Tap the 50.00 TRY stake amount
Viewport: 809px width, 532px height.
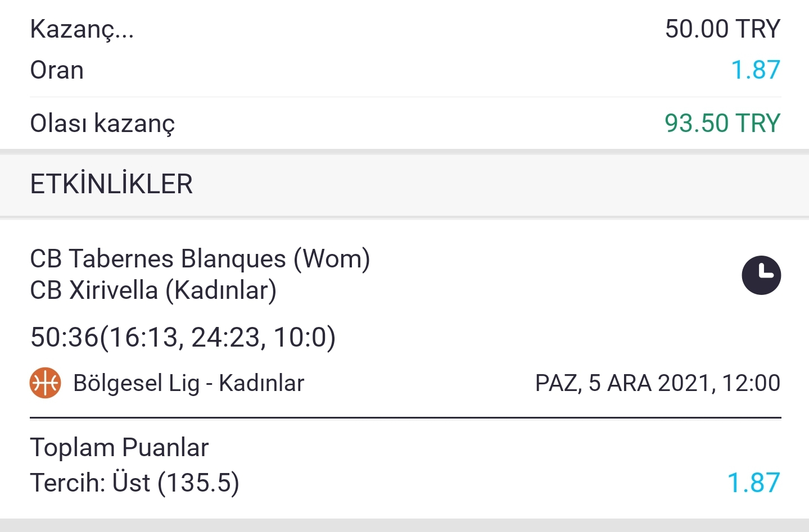722,29
